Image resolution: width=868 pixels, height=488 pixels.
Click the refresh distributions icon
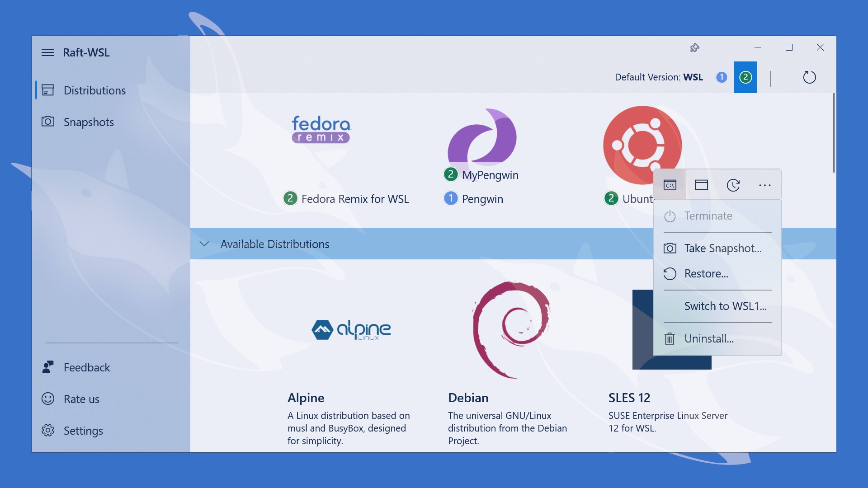(809, 77)
